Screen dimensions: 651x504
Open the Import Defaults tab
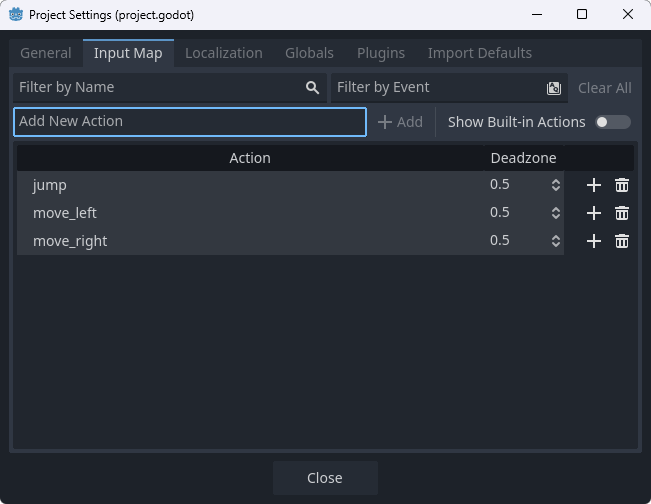[479, 53]
